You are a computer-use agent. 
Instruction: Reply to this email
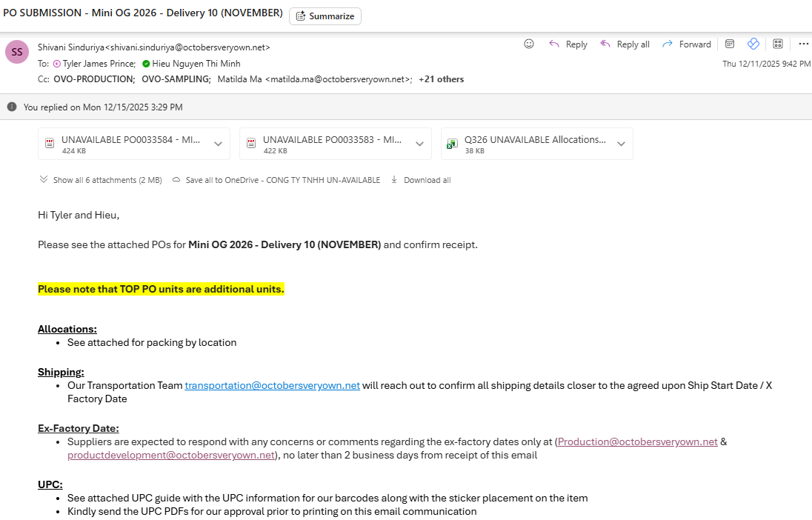click(568, 44)
